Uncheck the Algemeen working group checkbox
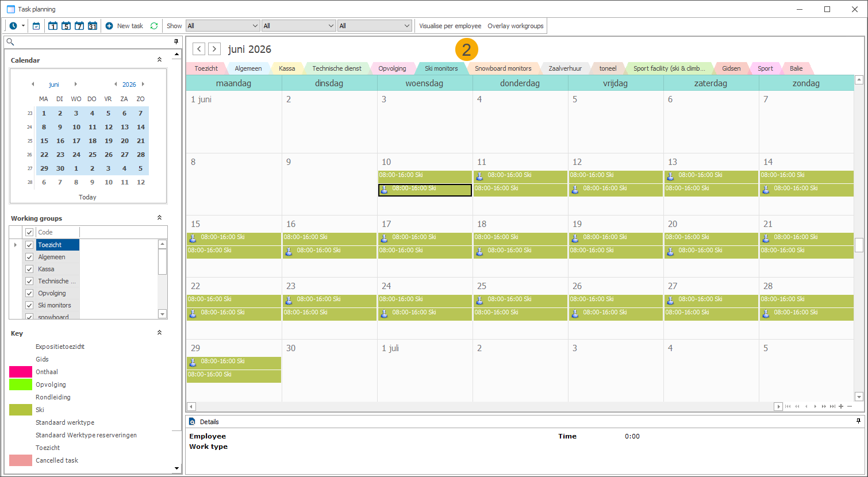This screenshot has height=477, width=868. pos(29,257)
